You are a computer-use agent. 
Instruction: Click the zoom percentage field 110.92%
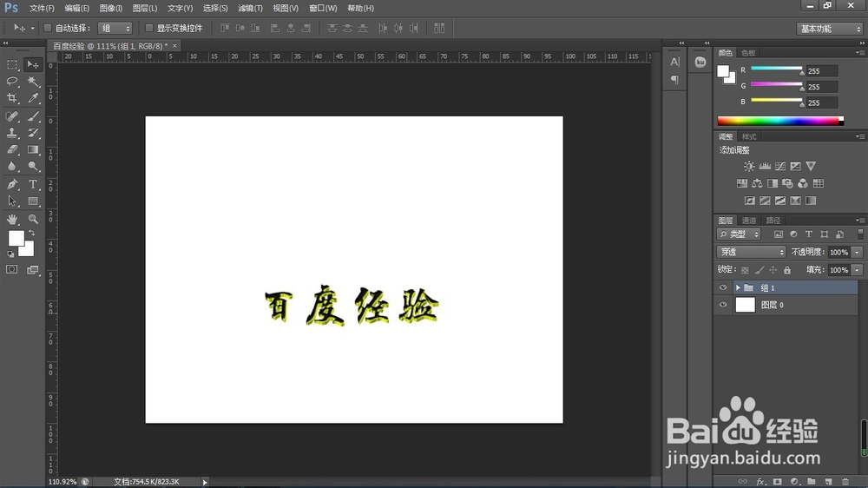[62, 482]
